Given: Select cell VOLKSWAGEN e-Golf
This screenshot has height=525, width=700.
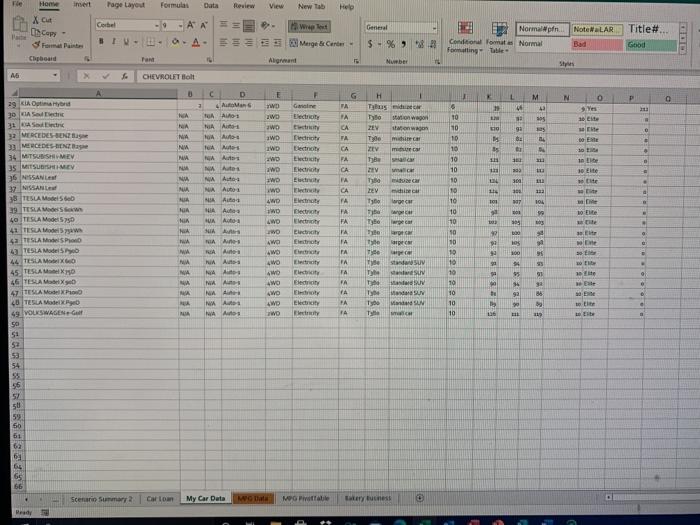Looking at the screenshot, I should click(x=101, y=313).
